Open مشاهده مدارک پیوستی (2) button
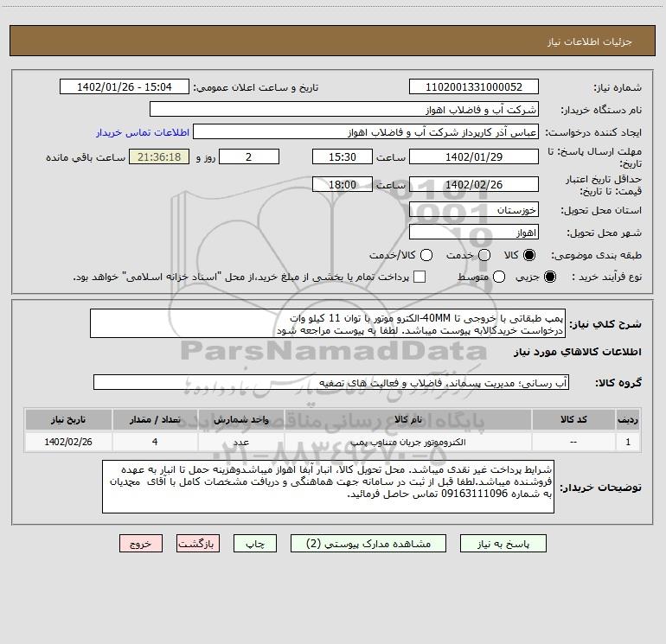 click(x=368, y=544)
